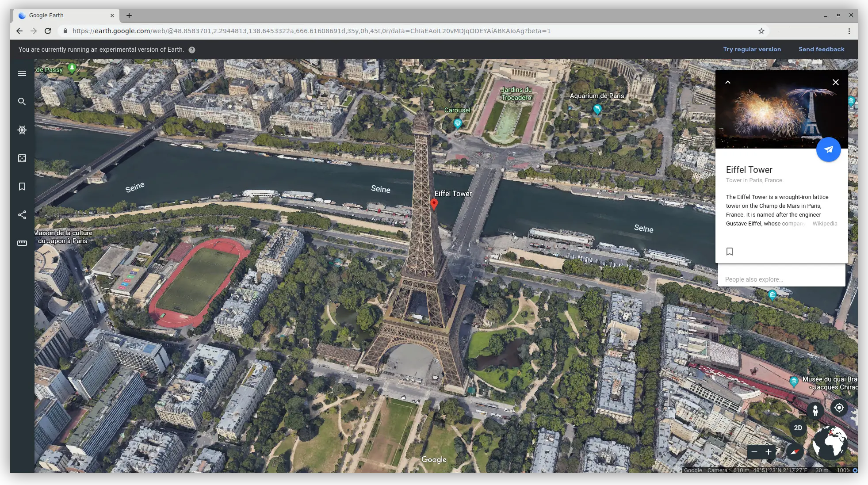Screen dimensions: 868x485
Task: Select Try regular version link
Action: [x=752, y=49]
